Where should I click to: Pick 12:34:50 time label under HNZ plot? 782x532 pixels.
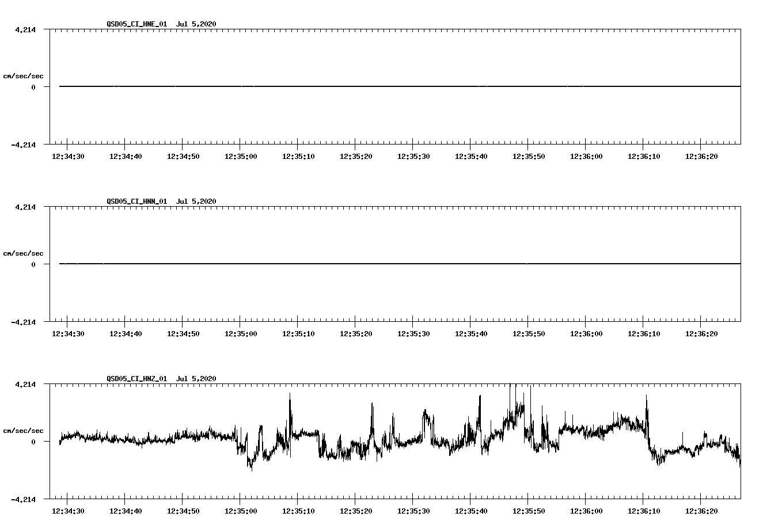click(183, 511)
